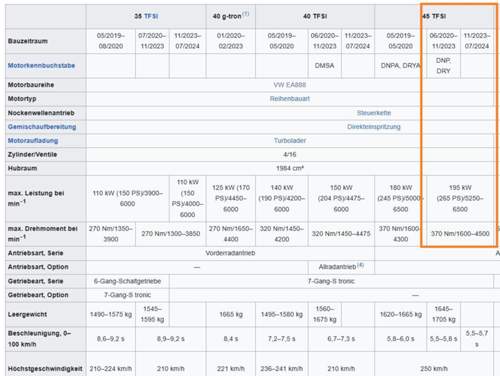The height and width of the screenshot is (376, 500).
Task: Follow the Gemischaufbereitung row header link
Action: (x=42, y=127)
